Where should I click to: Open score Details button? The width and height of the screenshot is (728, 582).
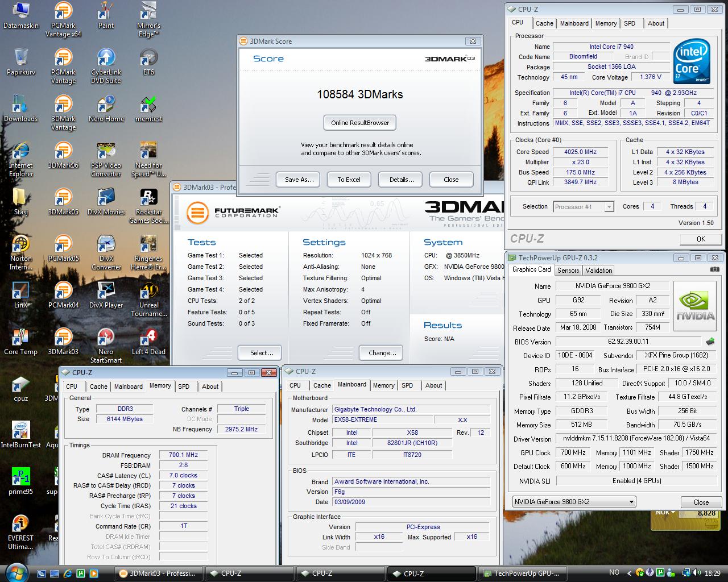tap(402, 180)
